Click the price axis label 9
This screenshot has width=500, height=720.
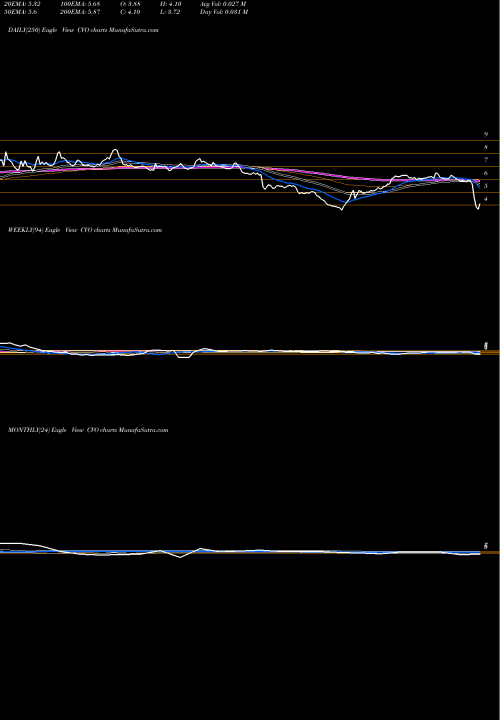tap(486, 135)
